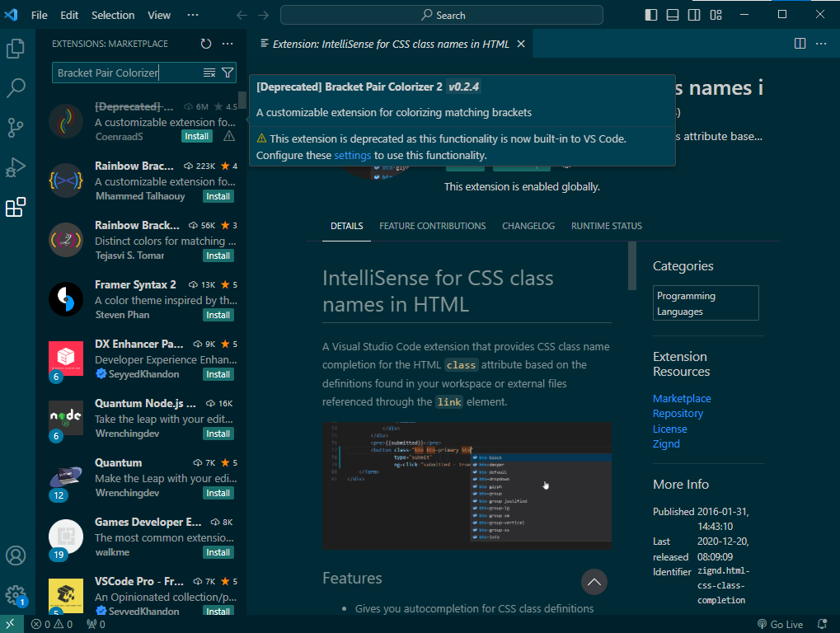Click the deprecation warning icon for Bracket Pair Colorizer

click(229, 136)
